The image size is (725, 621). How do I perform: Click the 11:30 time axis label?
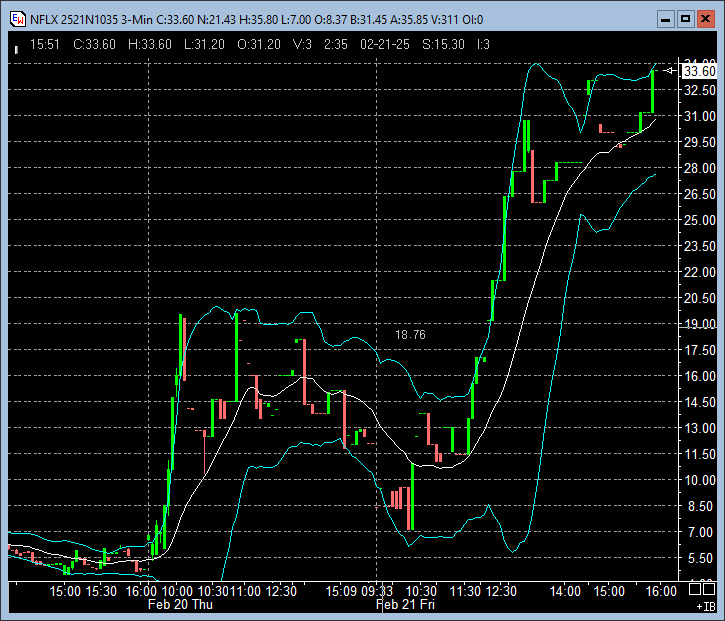point(465,591)
